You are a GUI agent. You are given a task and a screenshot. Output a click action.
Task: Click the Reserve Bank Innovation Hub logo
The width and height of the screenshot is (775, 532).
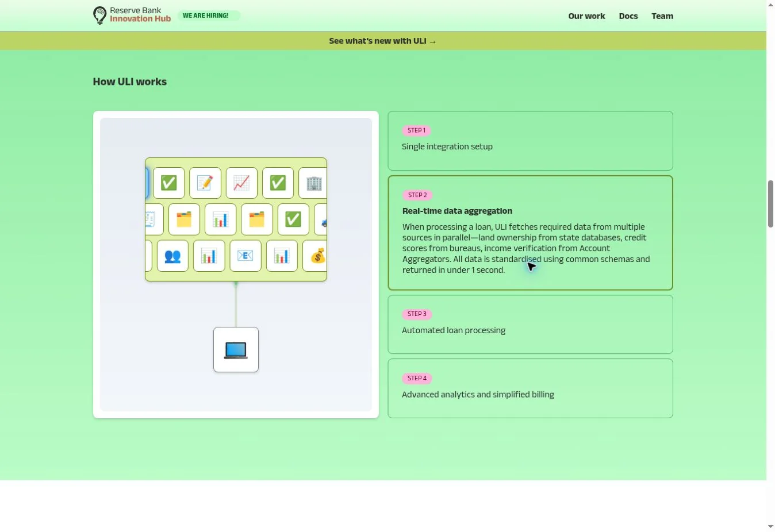tap(132, 16)
